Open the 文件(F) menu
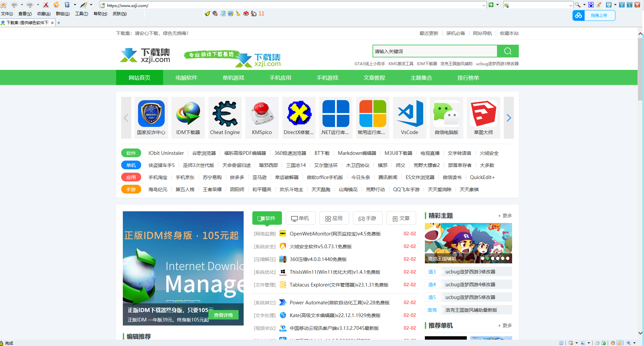The width and height of the screenshot is (644, 346). [x=7, y=13]
